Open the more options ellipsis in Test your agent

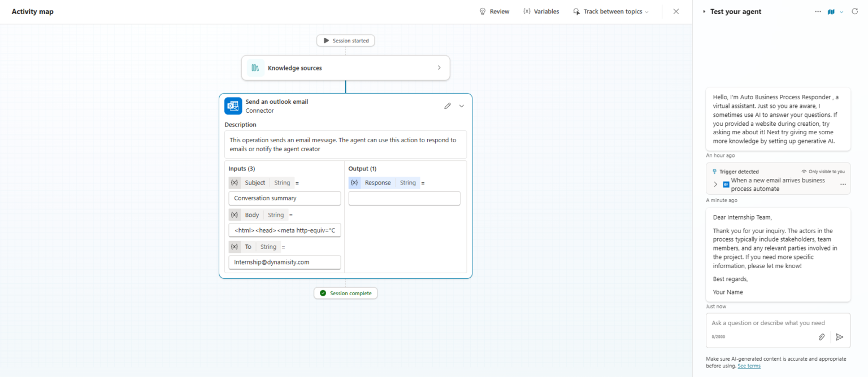coord(818,11)
